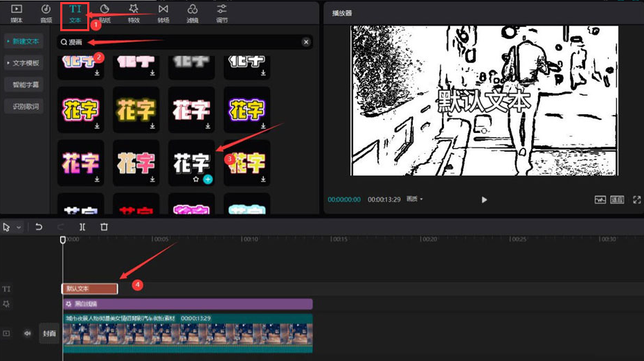Image resolution: width=644 pixels, height=361 pixels.
Task: Favorite the white 花字 style with star
Action: click(196, 179)
